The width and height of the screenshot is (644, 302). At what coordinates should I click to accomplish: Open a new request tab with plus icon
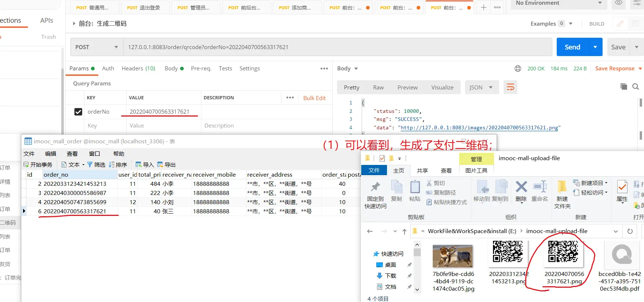pyautogui.click(x=484, y=7)
